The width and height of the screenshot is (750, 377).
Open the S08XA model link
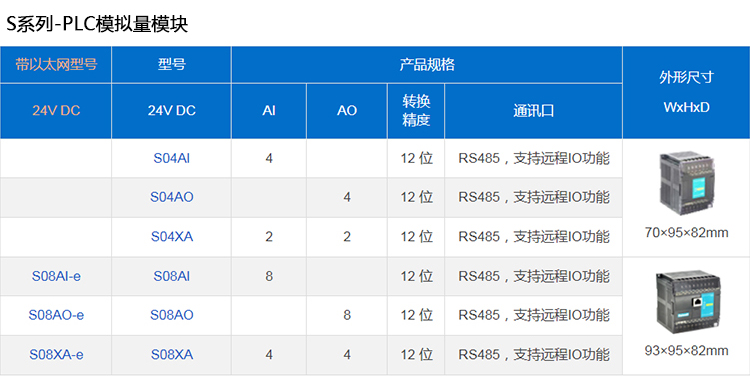pos(171,355)
